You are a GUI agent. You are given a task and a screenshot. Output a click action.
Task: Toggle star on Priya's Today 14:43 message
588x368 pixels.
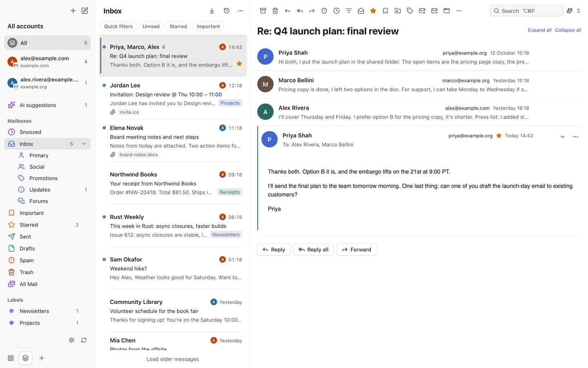click(499, 136)
